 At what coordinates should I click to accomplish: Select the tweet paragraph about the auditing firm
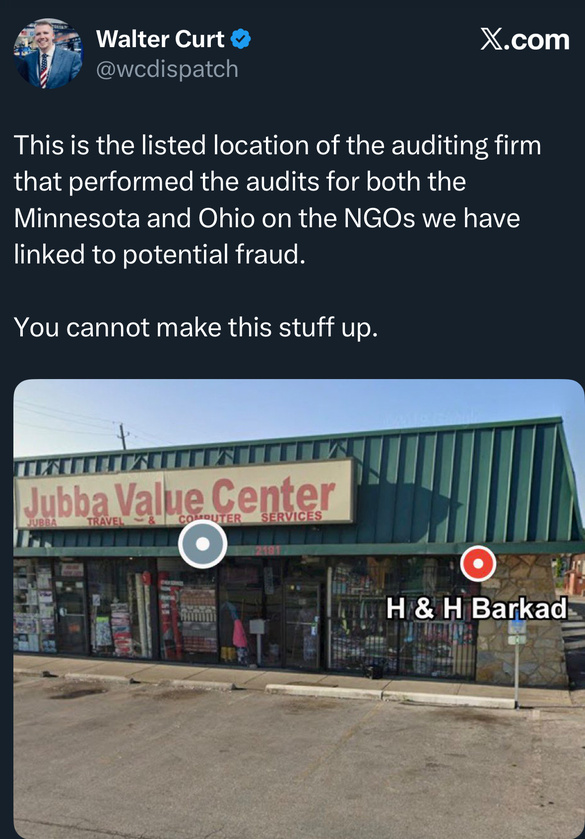point(277,200)
